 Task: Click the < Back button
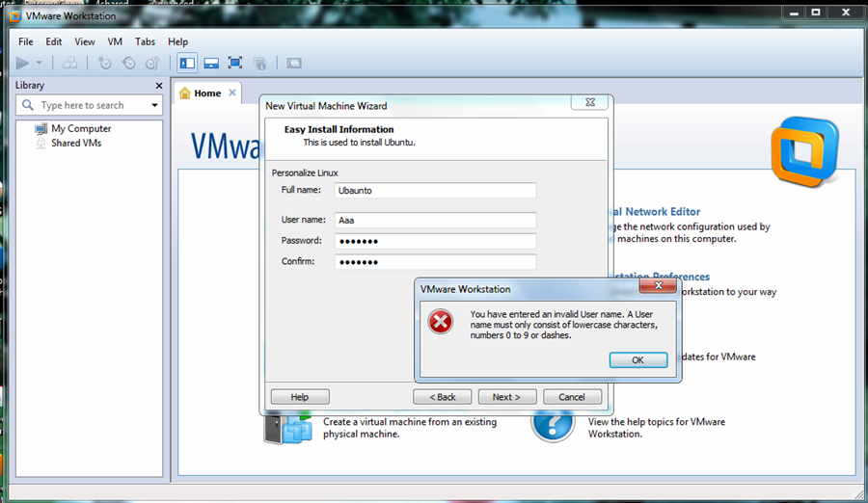point(443,397)
